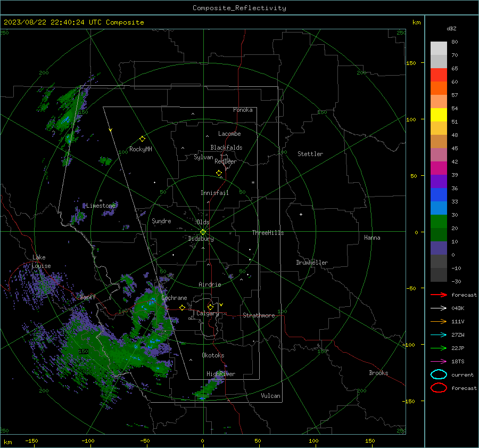Click the Blackfalds city label
Image resolution: width=479 pixels, height=448 pixels.
click(226, 148)
